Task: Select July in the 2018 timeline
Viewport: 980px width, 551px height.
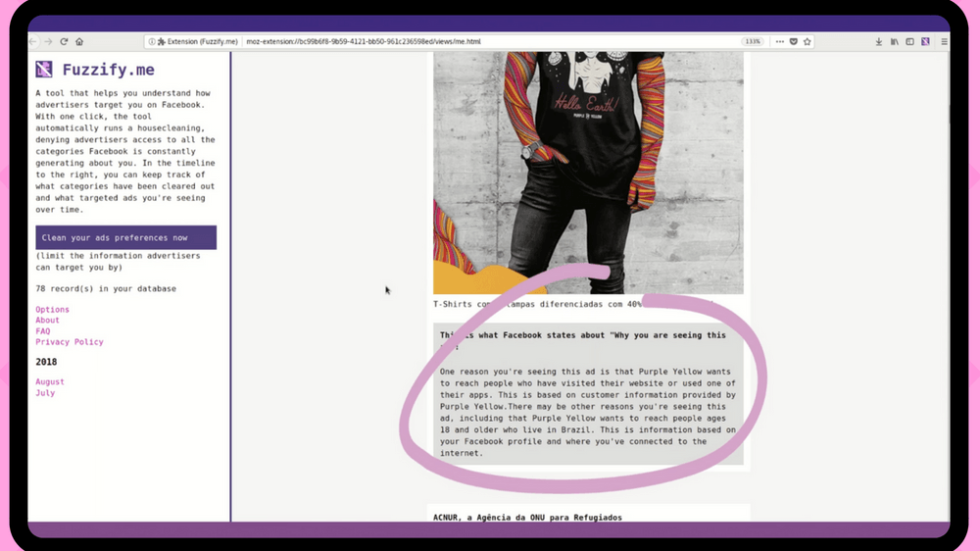Action: click(45, 393)
